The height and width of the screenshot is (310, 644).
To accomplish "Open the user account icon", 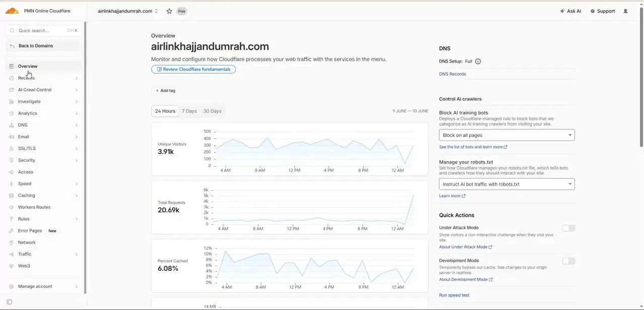I will coord(625,11).
